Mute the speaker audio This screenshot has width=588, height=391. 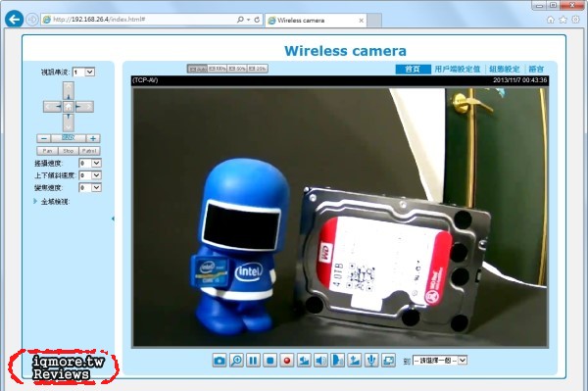[x=320, y=361]
